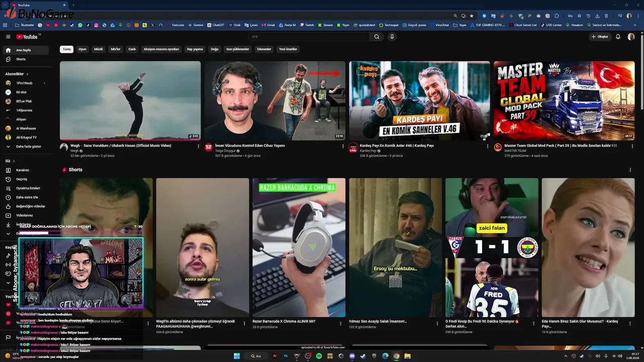
Task: Open the 60 eksi subscription channel
Action: [25, 92]
